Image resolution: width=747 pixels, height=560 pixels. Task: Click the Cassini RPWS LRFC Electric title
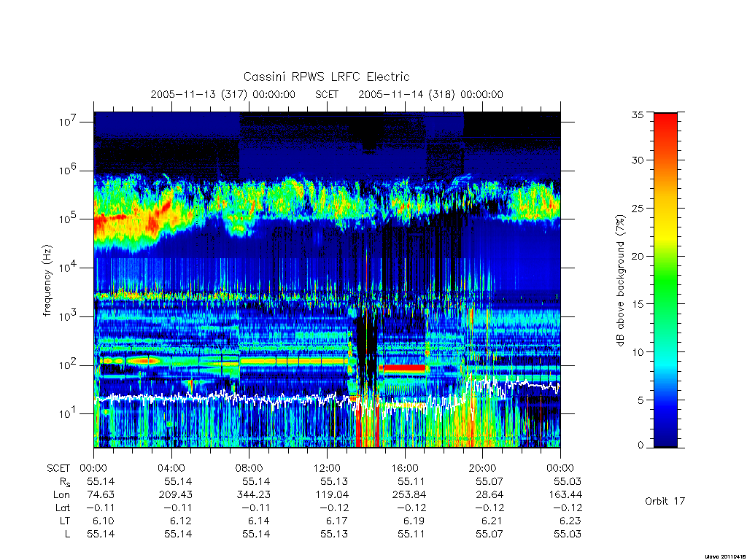[x=326, y=77]
